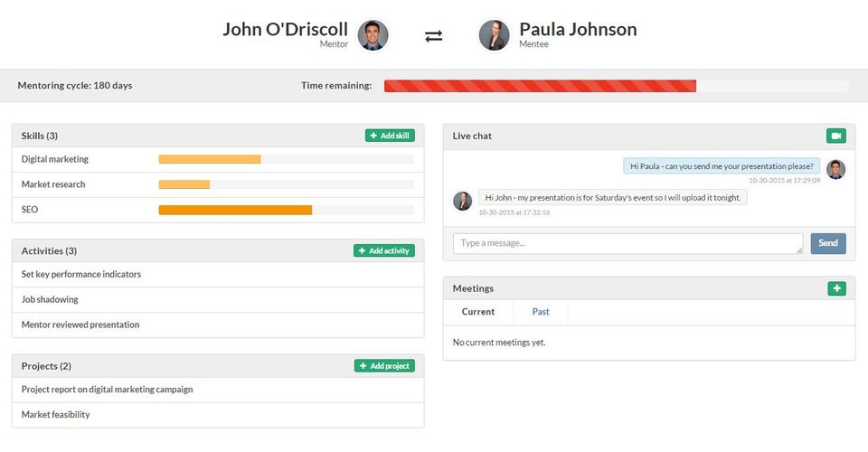This screenshot has height=452, width=868.
Task: Focus the Type a message input field
Action: click(x=627, y=243)
